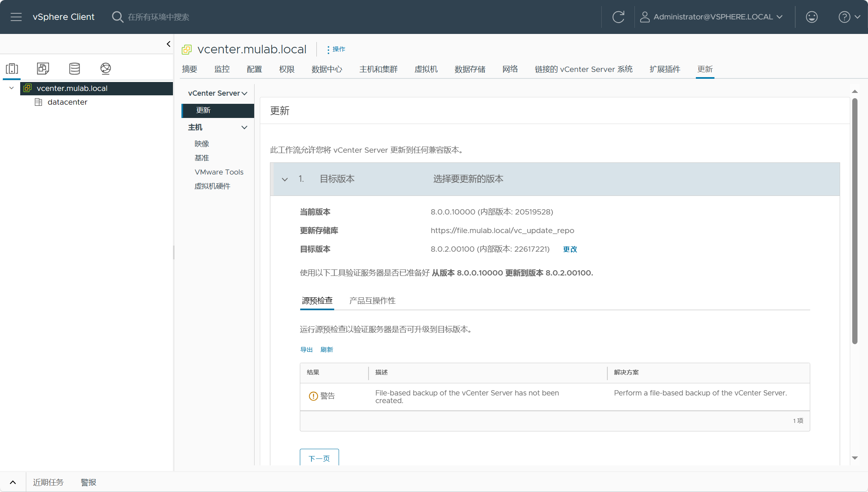Open 链接的 vCenter Server 系统 tab
The width and height of the screenshot is (868, 492).
tap(584, 69)
